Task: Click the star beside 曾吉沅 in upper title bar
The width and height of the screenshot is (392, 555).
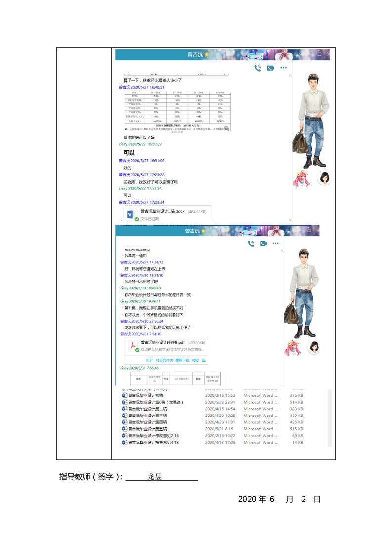Action: coord(207,54)
